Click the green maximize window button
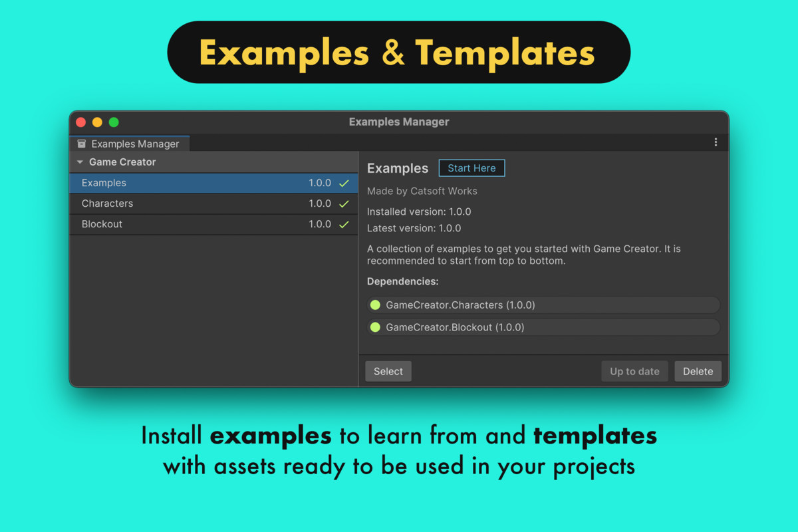The image size is (798, 532). point(114,122)
